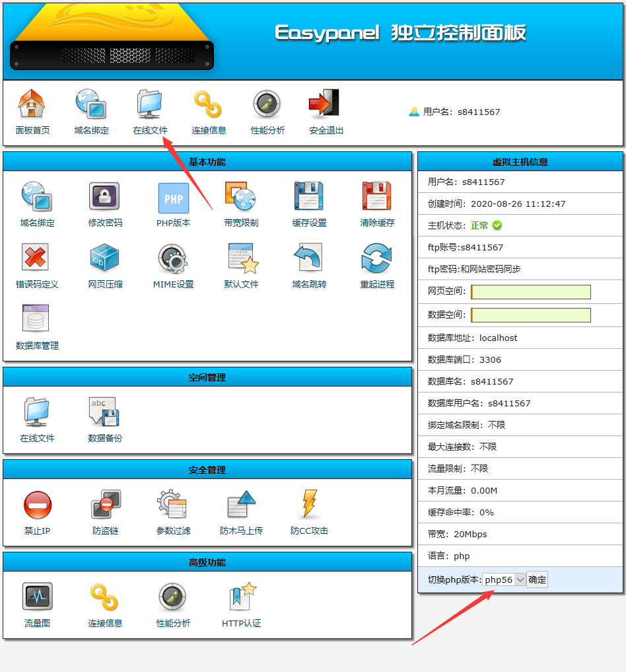Open 性能分析 in the top toolbar
Image resolution: width=626 pixels, height=672 pixels.
coord(267,104)
